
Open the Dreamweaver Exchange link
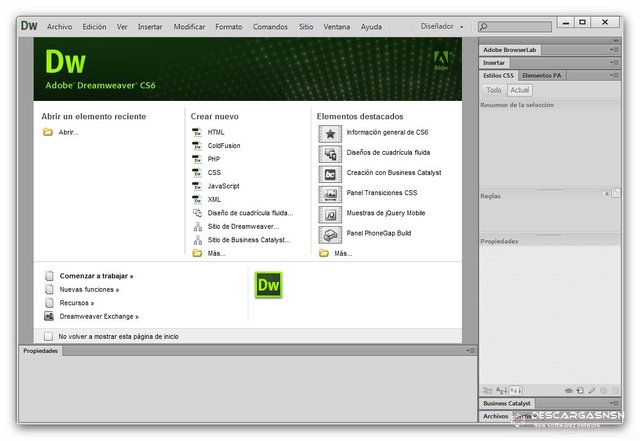(99, 316)
